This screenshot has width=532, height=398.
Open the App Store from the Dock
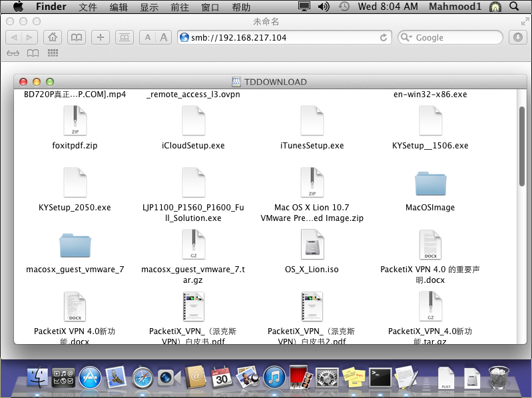tap(90, 377)
